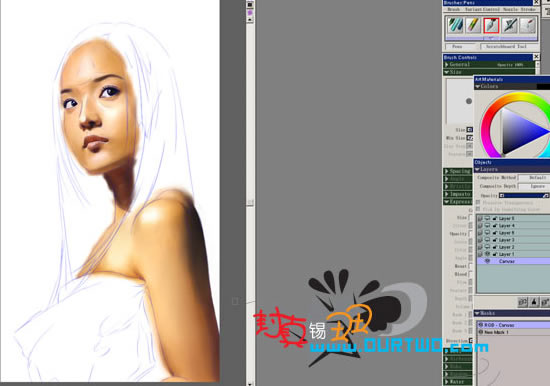
Task: Open the Scratchboard Tool variant dropdown
Action: (x=509, y=46)
